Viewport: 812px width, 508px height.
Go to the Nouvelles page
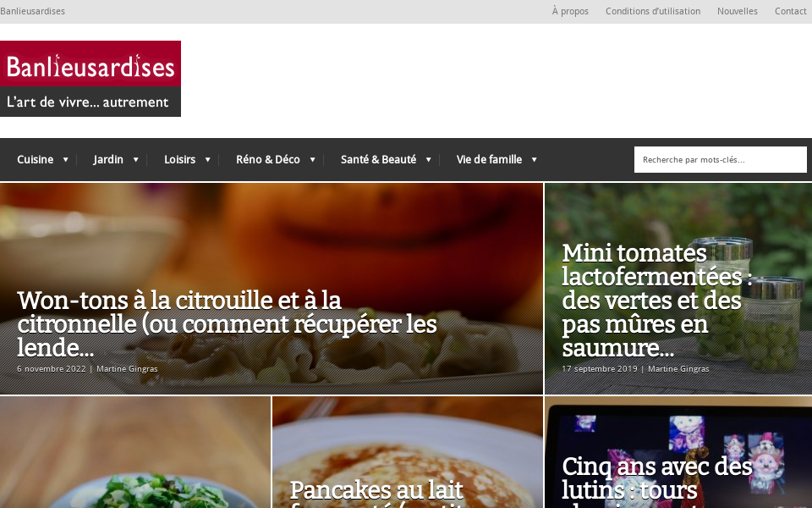point(738,11)
